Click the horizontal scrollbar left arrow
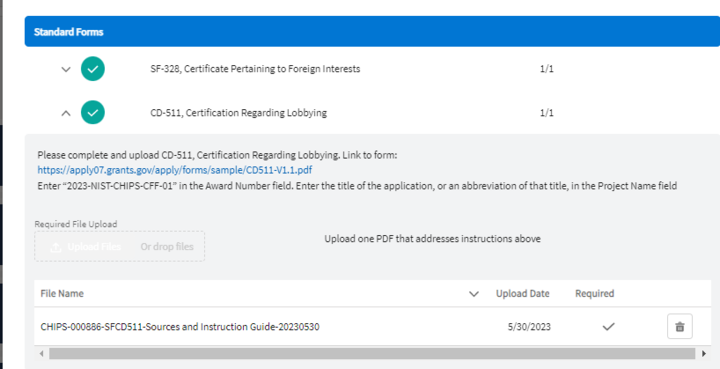 pos(42,353)
